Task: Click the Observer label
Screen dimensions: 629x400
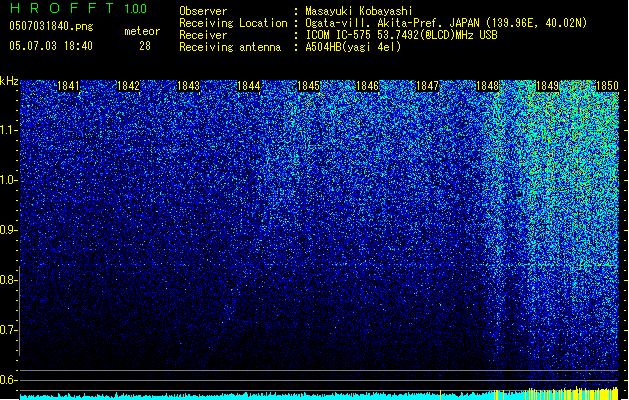Action: (x=203, y=11)
